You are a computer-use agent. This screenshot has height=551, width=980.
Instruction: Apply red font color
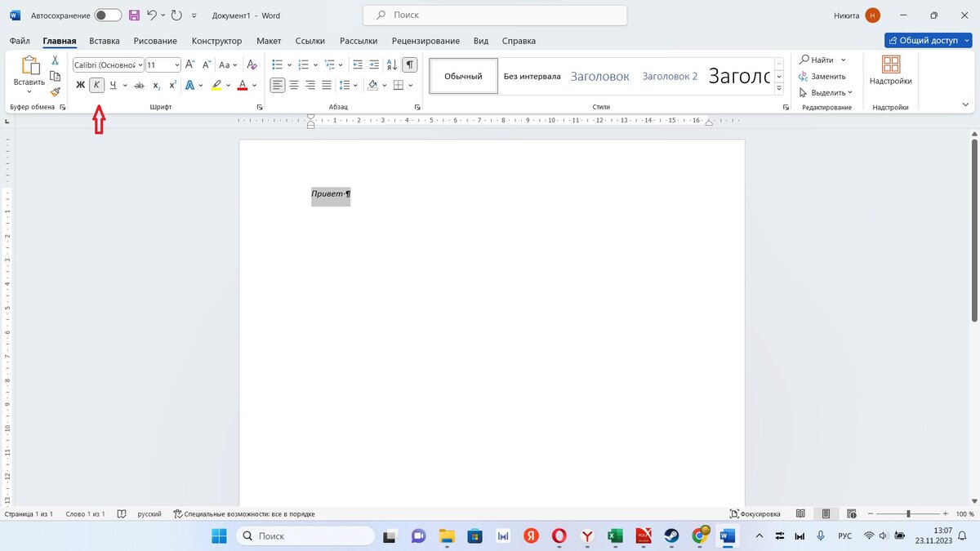tap(243, 85)
